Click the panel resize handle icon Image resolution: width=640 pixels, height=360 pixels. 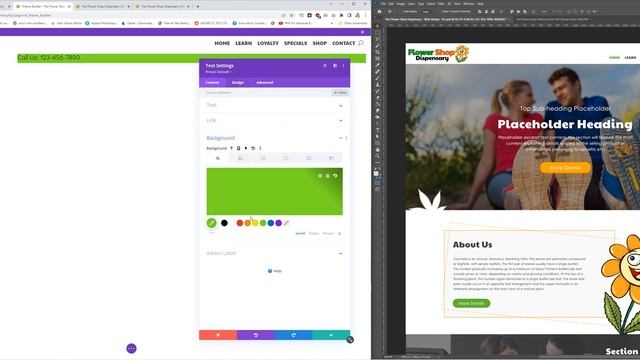pyautogui.click(x=350, y=340)
